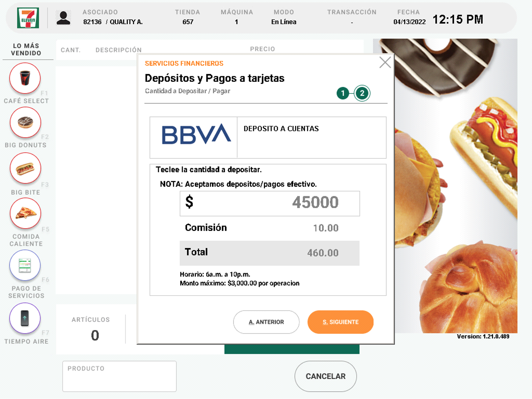Open the Café Select coffee cup icon

[x=25, y=78]
